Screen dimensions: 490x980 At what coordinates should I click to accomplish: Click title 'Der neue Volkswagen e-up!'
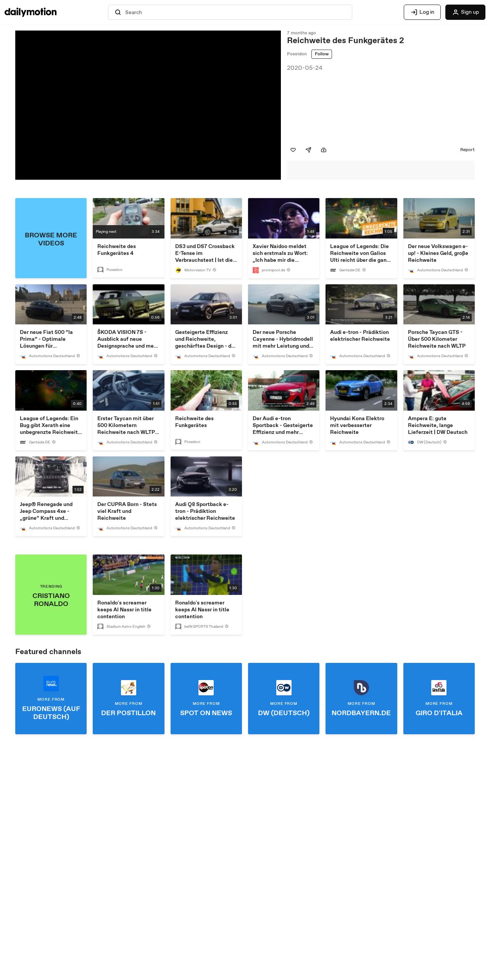click(x=438, y=253)
